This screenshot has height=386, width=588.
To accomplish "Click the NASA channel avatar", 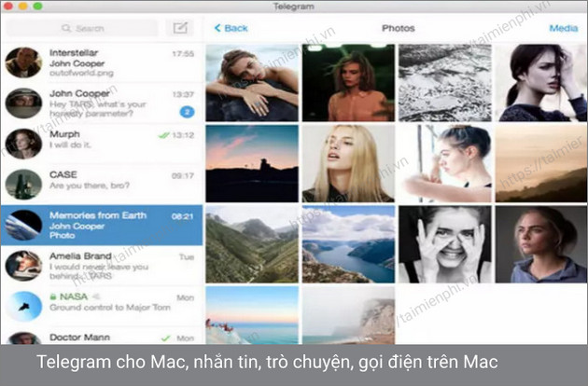I will pyautogui.click(x=23, y=307).
